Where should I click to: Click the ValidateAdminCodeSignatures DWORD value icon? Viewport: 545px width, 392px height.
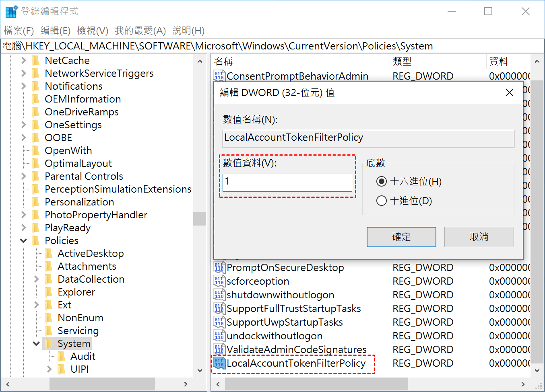[x=219, y=349]
